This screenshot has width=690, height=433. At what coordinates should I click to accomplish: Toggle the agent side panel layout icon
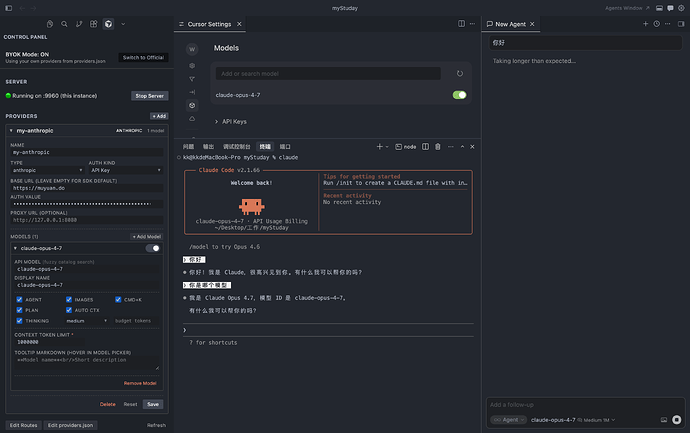pos(681,24)
